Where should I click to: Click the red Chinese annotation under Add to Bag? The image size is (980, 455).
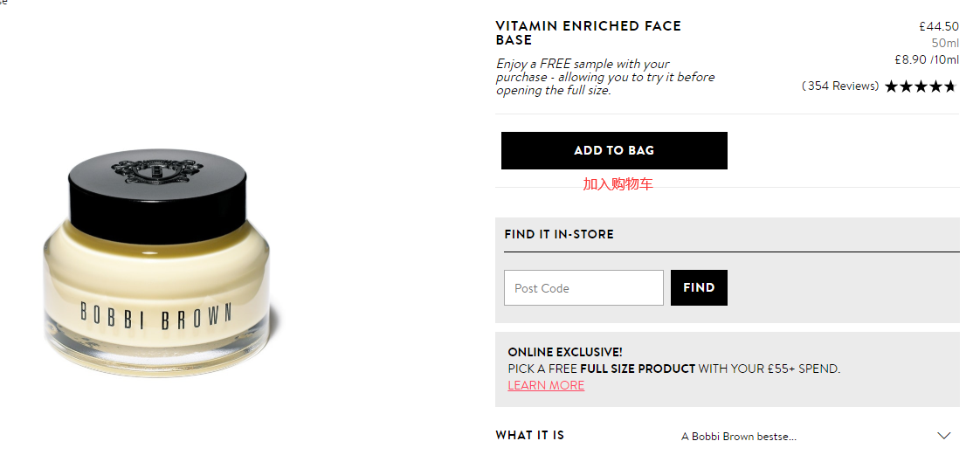618,184
